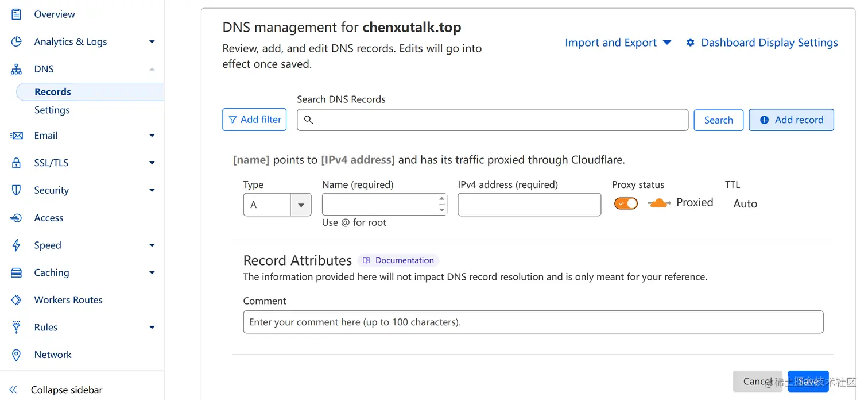The image size is (868, 400).
Task: Open DNS Settings in sidebar
Action: click(52, 110)
